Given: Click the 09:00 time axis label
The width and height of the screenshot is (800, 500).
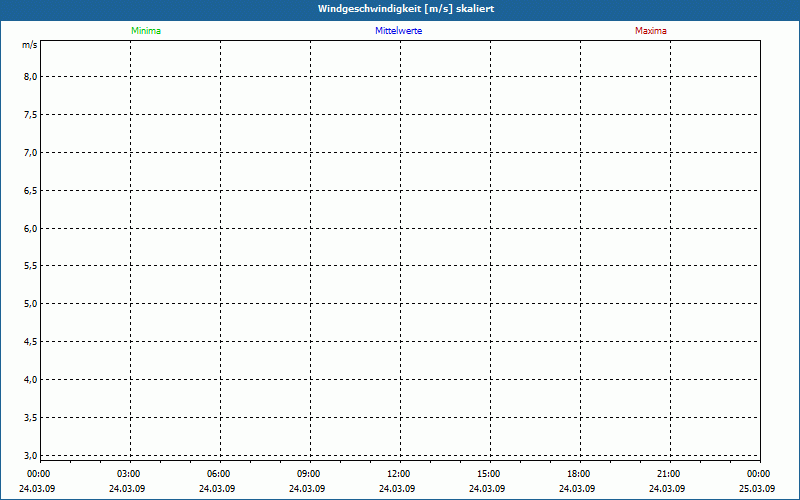Looking at the screenshot, I should pos(309,474).
